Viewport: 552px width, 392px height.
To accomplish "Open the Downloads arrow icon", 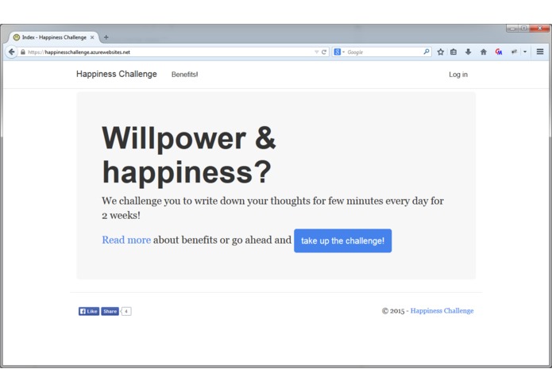I will click(468, 52).
